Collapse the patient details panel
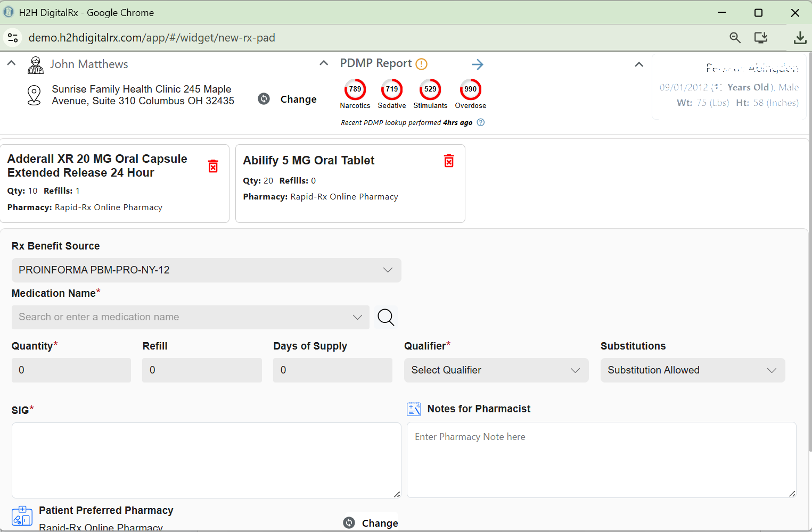This screenshot has height=532, width=812. [639, 64]
